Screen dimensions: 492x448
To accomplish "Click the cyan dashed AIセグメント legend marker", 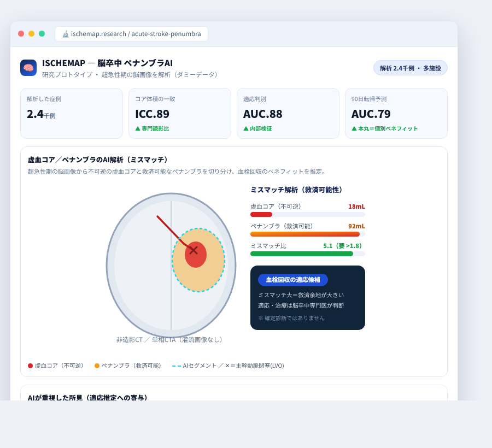I will pos(177,366).
